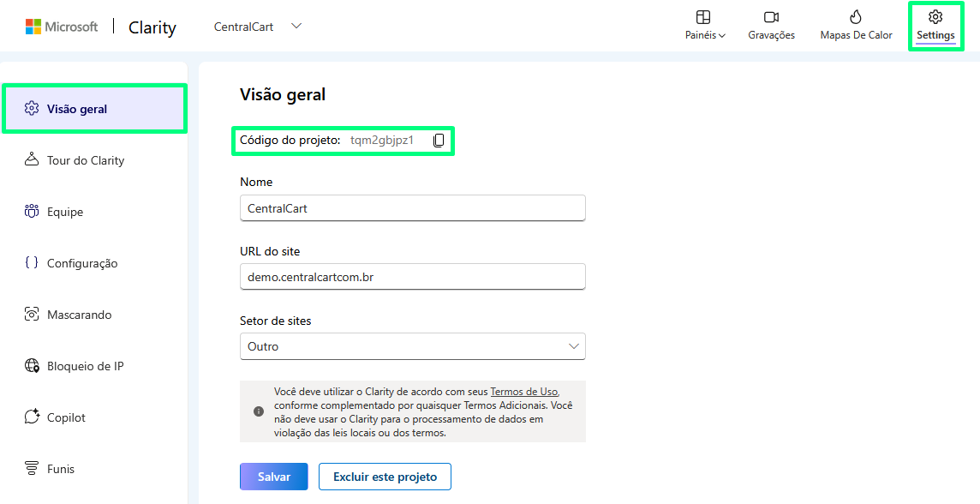Screen dimensions: 980x504
Task: Open the Configuração sidebar item
Action: coord(83,263)
